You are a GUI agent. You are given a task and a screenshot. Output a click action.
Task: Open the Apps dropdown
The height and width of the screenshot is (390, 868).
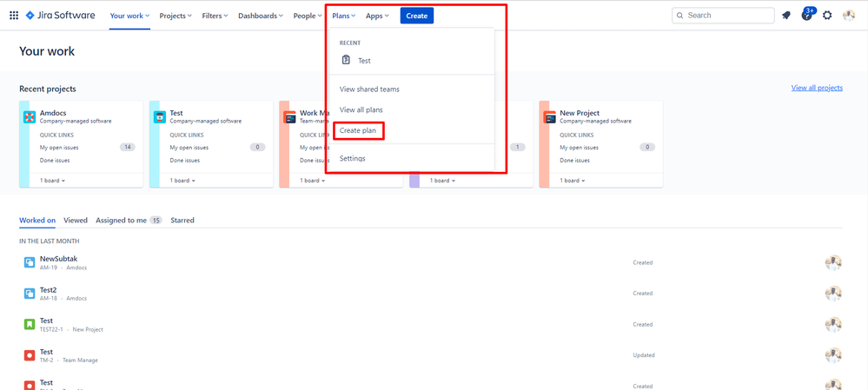[378, 16]
